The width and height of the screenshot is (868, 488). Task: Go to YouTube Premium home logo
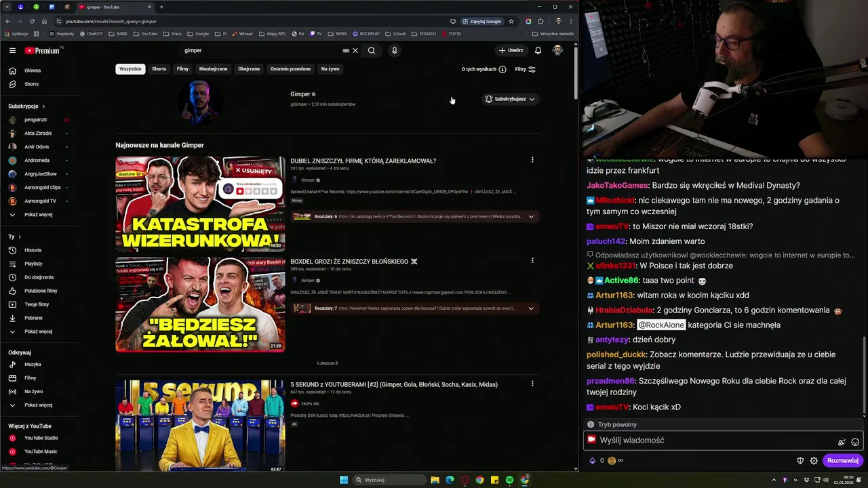pos(43,50)
